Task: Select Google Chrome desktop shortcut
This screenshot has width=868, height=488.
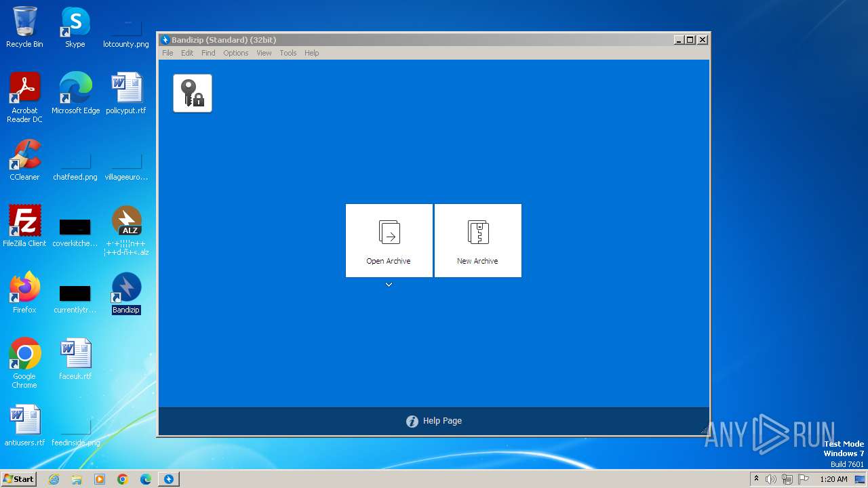Action: [x=24, y=363]
